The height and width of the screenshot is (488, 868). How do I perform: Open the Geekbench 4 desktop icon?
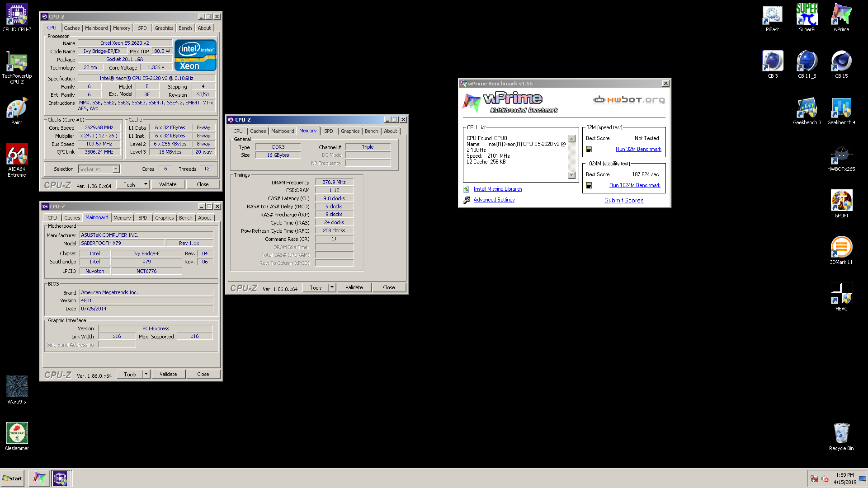(841, 111)
